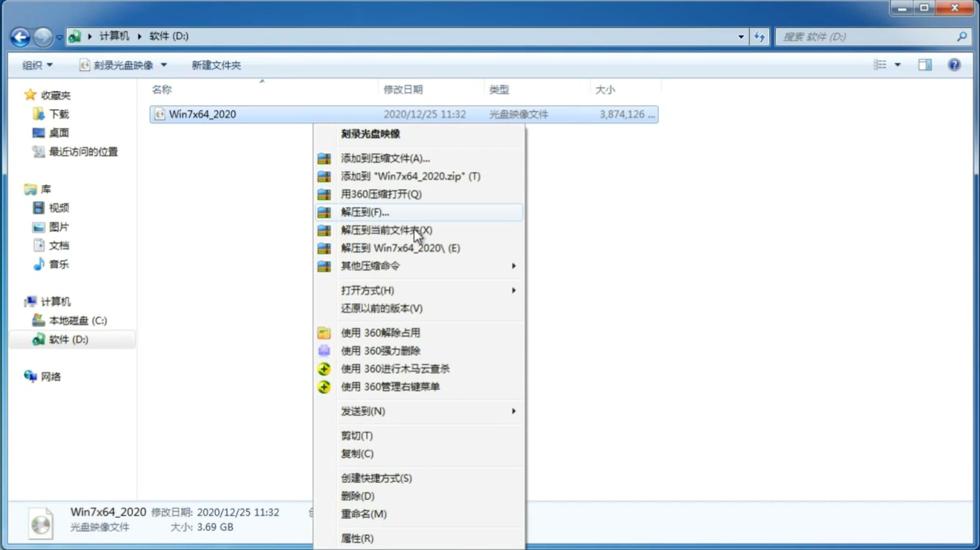Viewport: 980px width, 550px height.
Task: Expand 其他压缩命令 submenu
Action: (428, 265)
